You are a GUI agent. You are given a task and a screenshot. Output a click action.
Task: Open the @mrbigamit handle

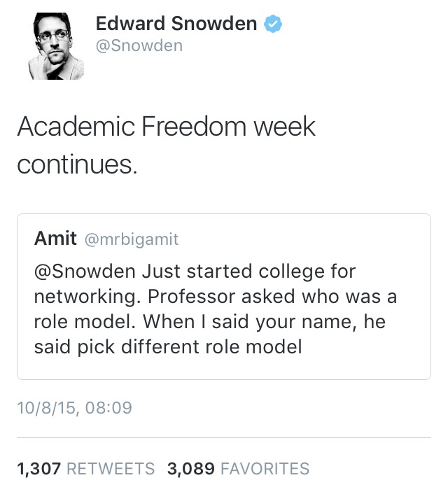click(131, 239)
